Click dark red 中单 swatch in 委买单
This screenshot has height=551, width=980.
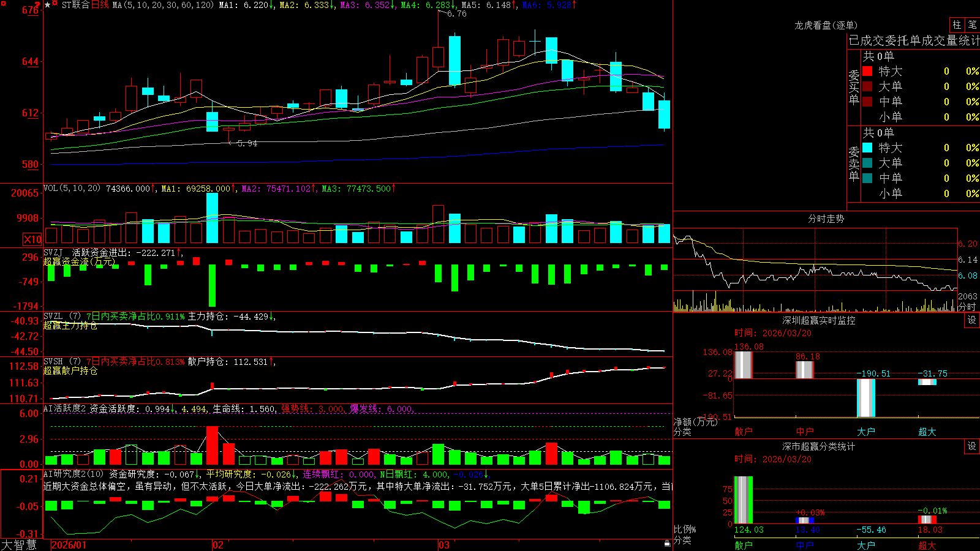(x=867, y=102)
